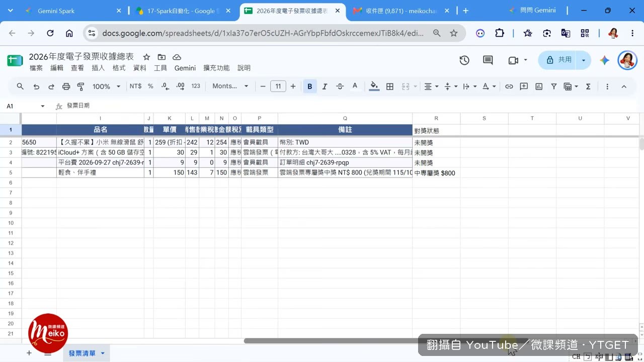Decrease font size minus button

[x=263, y=86]
